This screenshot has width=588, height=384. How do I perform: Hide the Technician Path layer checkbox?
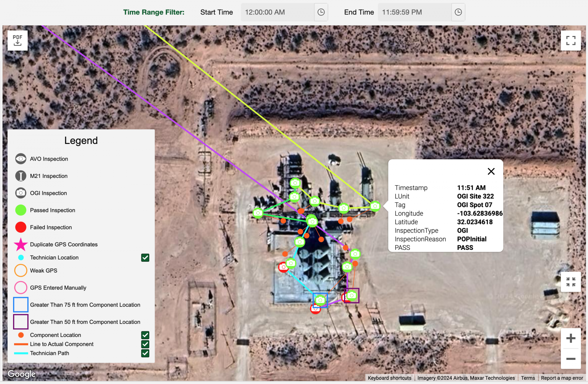[x=145, y=353]
